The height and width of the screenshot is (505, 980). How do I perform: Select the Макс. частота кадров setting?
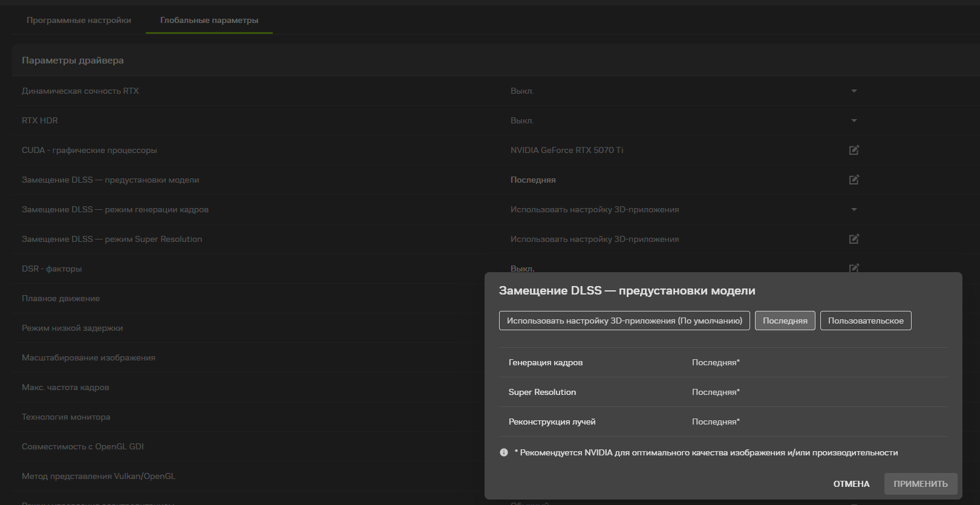click(65, 387)
